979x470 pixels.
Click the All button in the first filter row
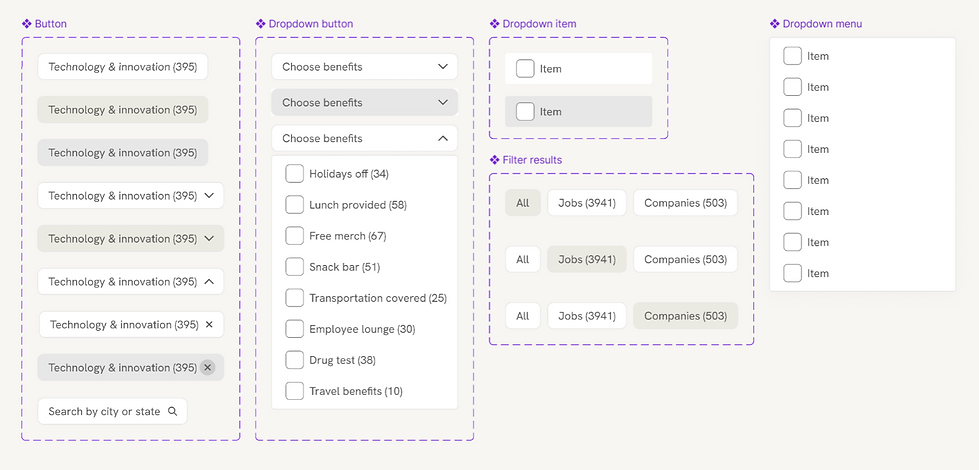(522, 203)
